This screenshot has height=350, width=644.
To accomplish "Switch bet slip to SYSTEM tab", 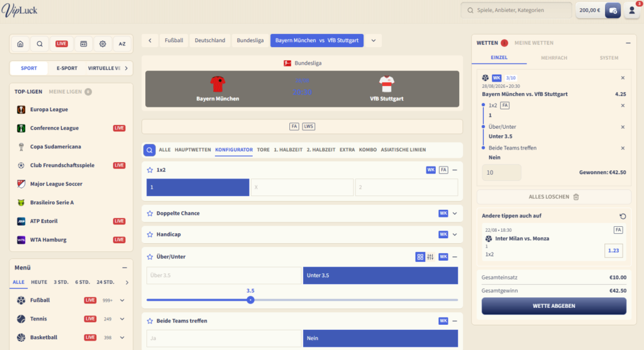I will click(x=609, y=58).
